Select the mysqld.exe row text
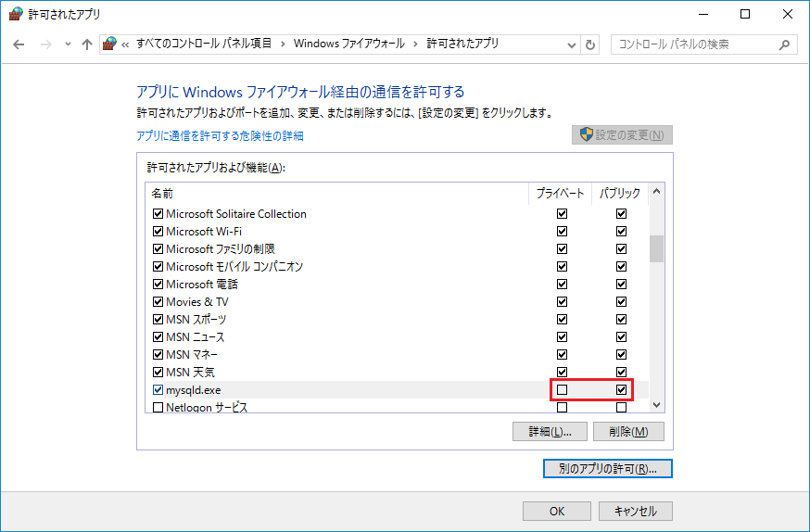Viewport: 810px width, 532px height. click(x=193, y=390)
